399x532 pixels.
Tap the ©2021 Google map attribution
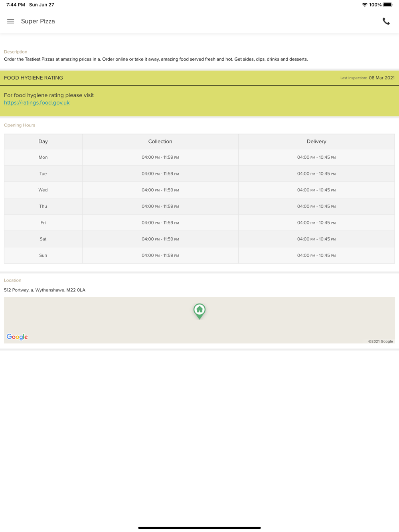[x=381, y=341]
